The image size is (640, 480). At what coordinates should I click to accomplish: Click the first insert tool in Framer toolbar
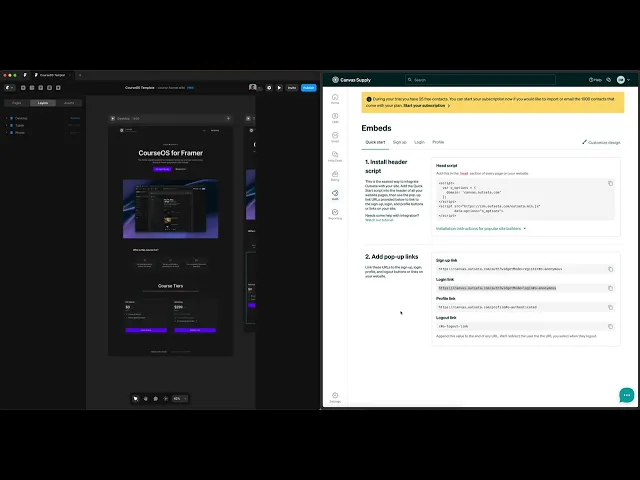click(x=23, y=88)
